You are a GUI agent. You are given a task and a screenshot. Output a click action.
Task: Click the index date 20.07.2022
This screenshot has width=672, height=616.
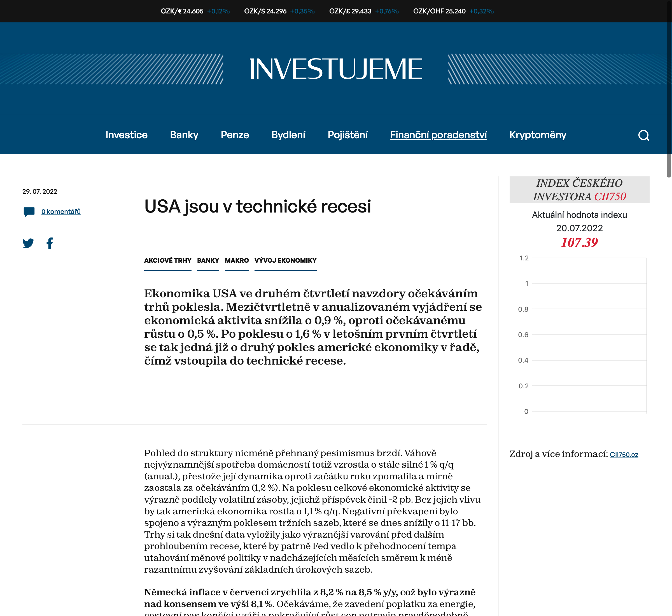579,228
